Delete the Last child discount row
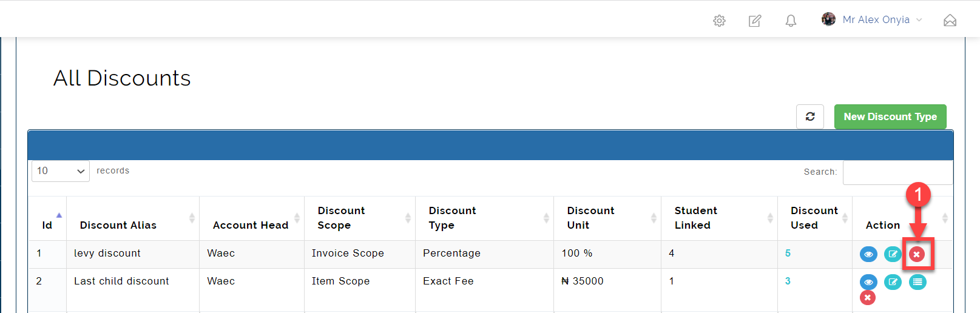Screen dimensions: 980x313 868,297
